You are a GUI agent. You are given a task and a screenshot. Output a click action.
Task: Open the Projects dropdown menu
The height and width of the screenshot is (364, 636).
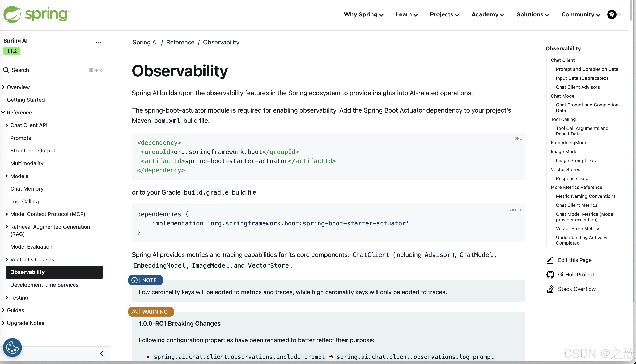coord(444,14)
